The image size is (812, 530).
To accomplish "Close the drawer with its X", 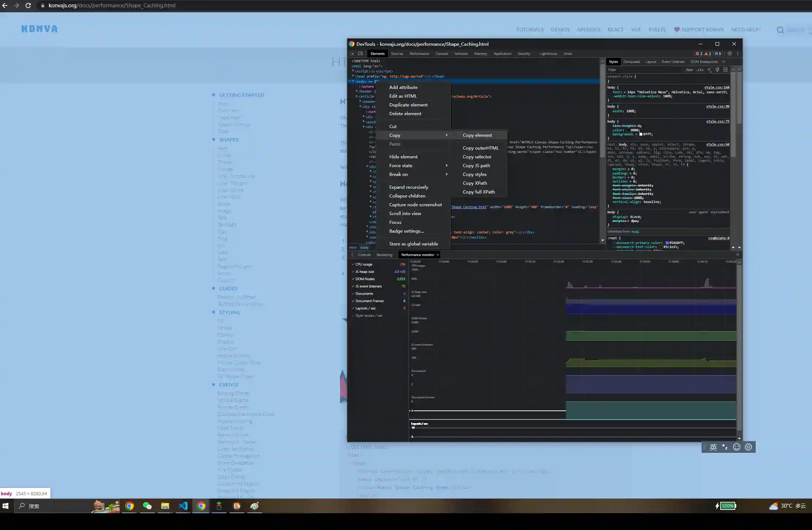I will tap(737, 255).
